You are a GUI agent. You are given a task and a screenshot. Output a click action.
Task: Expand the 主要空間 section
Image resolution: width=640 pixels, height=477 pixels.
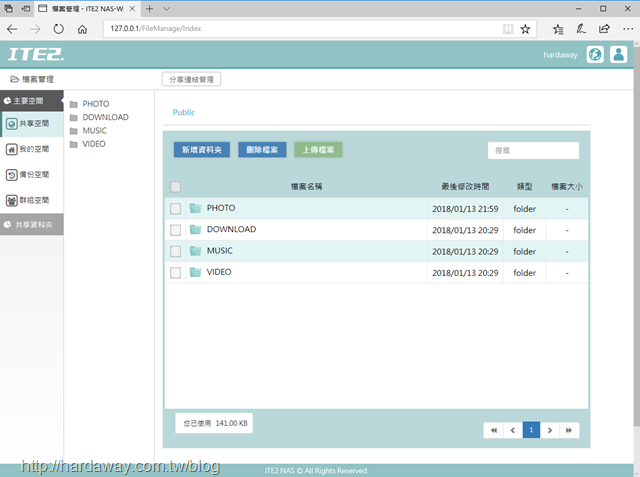click(x=31, y=101)
